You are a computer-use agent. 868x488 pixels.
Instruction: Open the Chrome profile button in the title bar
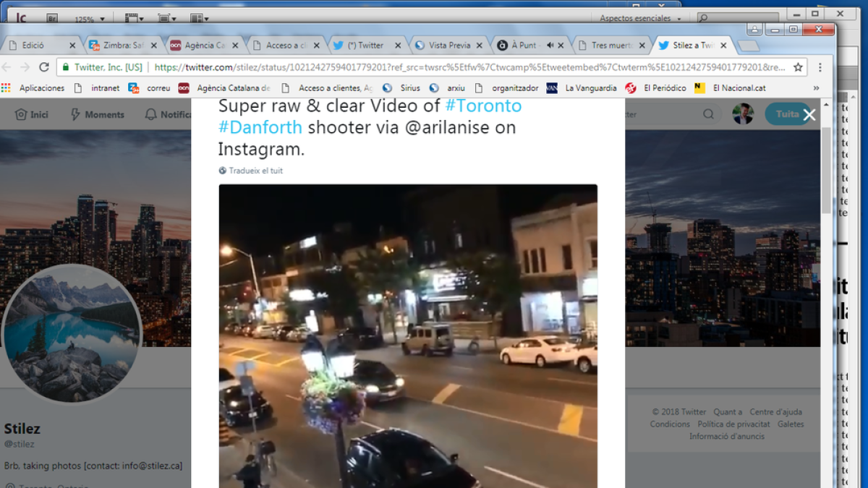tap(755, 30)
